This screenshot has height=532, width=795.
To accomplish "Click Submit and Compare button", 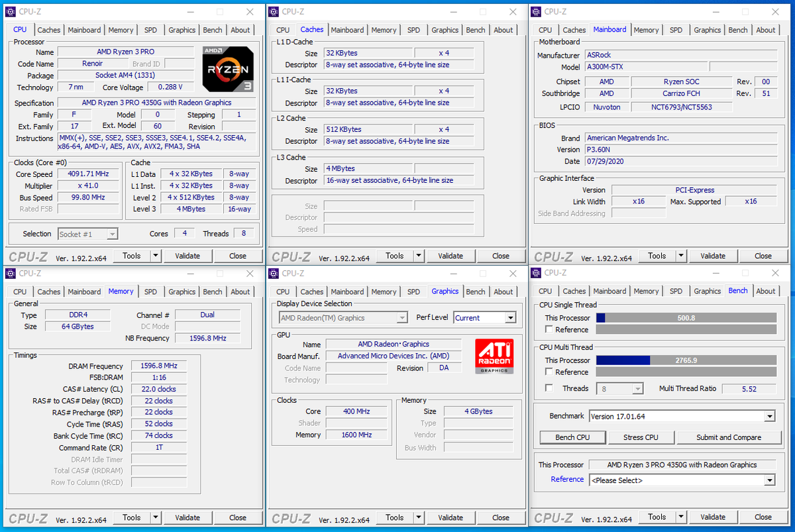I will (728, 437).
